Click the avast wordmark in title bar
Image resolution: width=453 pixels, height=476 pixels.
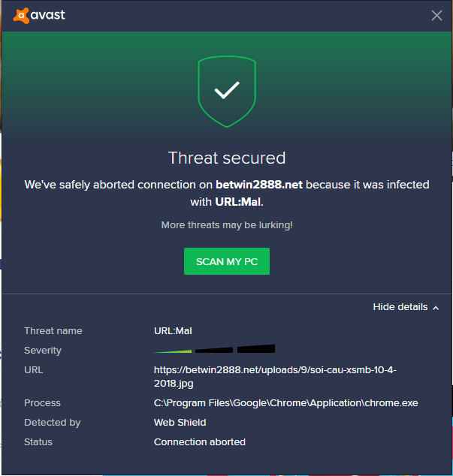48,15
